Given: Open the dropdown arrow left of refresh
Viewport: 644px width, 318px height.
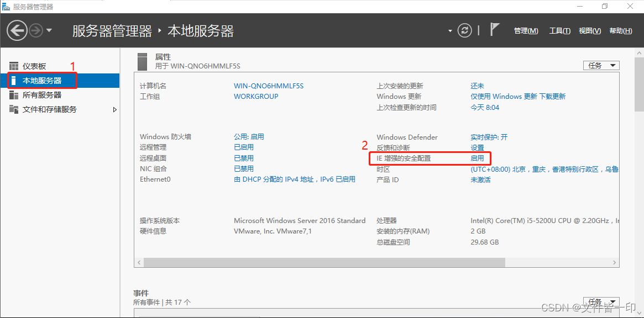Looking at the screenshot, I should click(450, 31).
